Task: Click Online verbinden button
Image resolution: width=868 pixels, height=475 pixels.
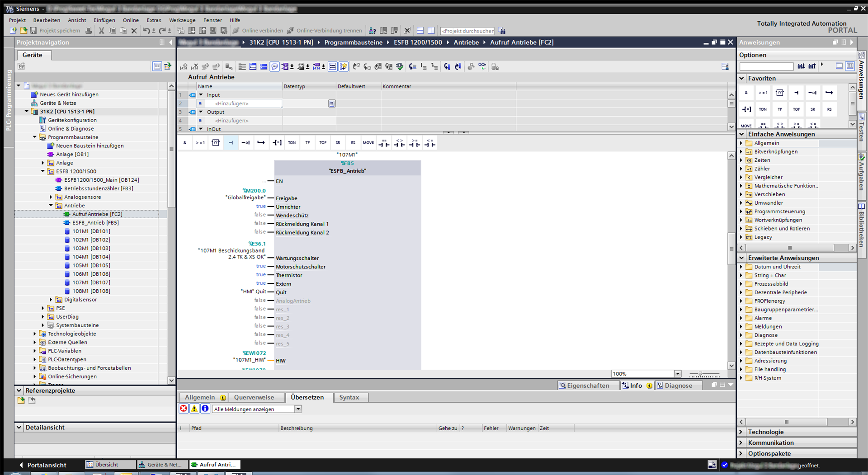Action: 258,30
